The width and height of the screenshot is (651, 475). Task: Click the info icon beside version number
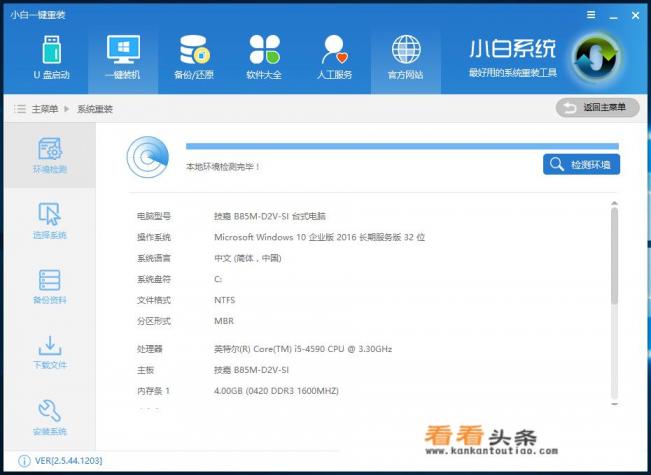click(24, 461)
